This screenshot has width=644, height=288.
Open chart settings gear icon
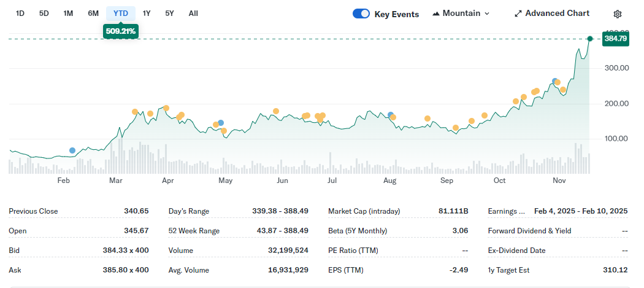click(x=617, y=14)
